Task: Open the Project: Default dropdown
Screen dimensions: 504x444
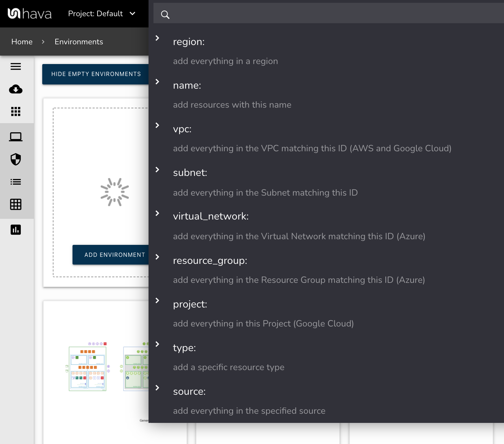Action: pyautogui.click(x=102, y=14)
